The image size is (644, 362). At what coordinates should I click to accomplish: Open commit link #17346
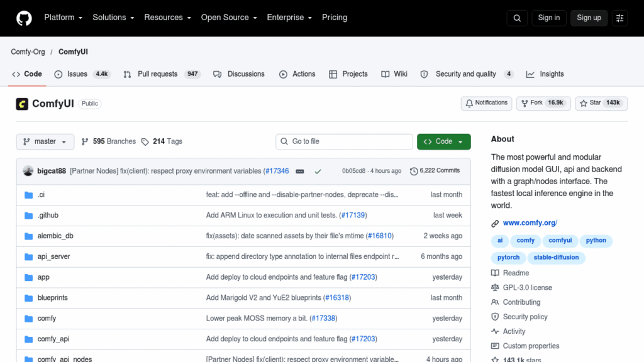point(277,171)
